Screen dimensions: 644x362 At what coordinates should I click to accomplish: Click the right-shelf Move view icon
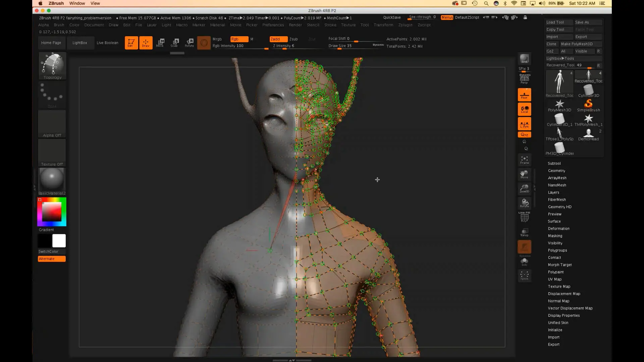pyautogui.click(x=524, y=174)
